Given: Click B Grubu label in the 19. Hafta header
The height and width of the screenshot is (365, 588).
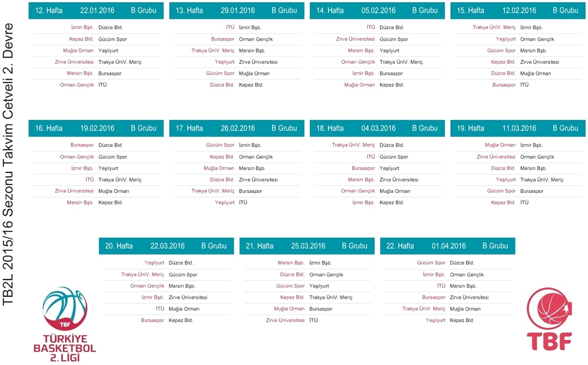Looking at the screenshot, I should (565, 128).
